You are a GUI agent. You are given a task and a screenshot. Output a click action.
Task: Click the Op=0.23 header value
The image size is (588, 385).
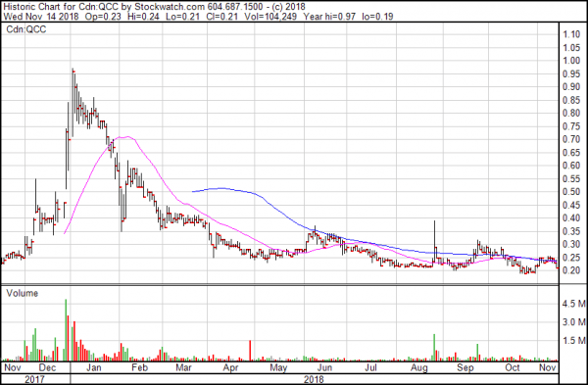click(103, 17)
